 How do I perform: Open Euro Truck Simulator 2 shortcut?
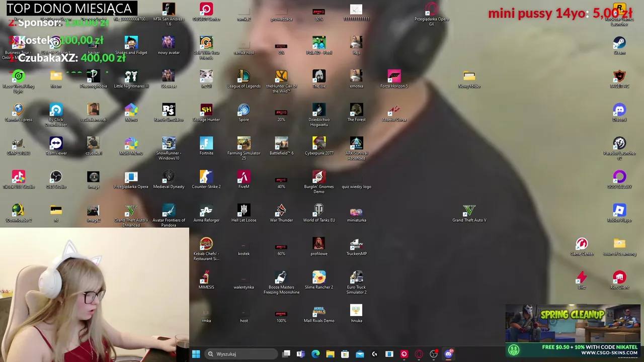pos(356,278)
